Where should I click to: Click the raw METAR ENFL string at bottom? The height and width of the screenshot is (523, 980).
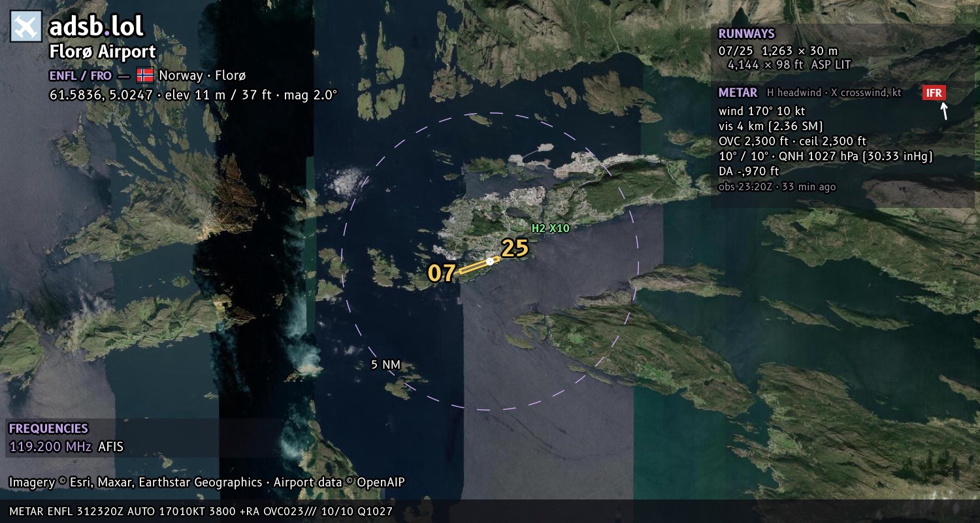[201, 511]
